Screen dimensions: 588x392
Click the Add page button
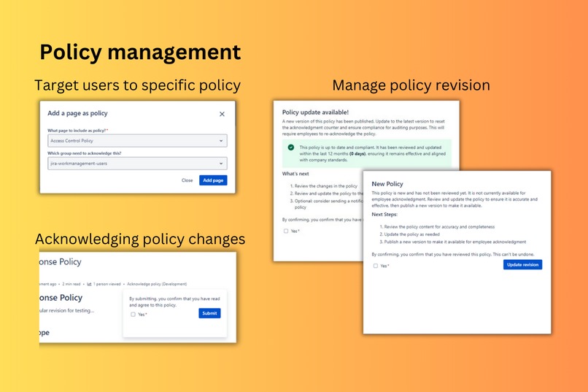(213, 180)
